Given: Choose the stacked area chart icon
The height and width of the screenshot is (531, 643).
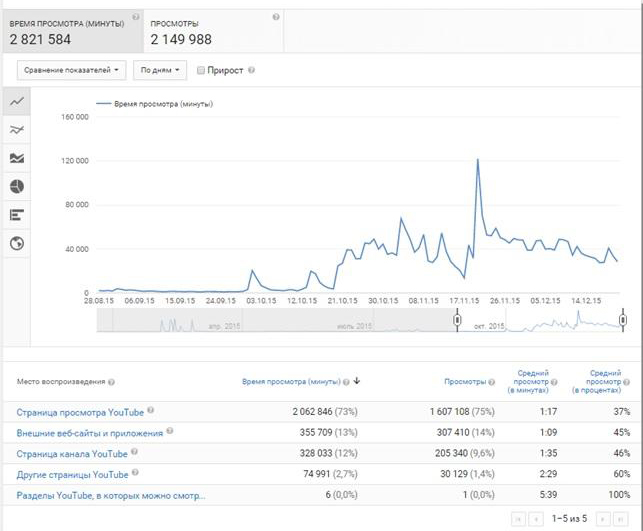Looking at the screenshot, I should tap(16, 158).
